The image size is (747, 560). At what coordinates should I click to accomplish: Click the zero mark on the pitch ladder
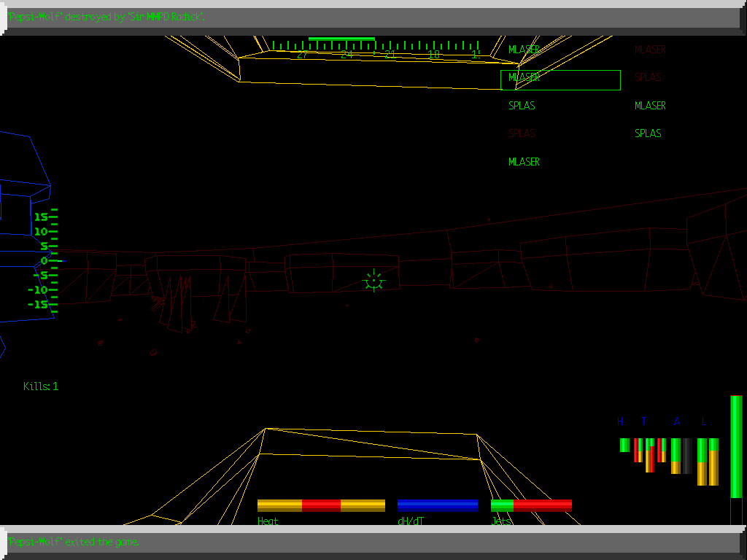[44, 260]
